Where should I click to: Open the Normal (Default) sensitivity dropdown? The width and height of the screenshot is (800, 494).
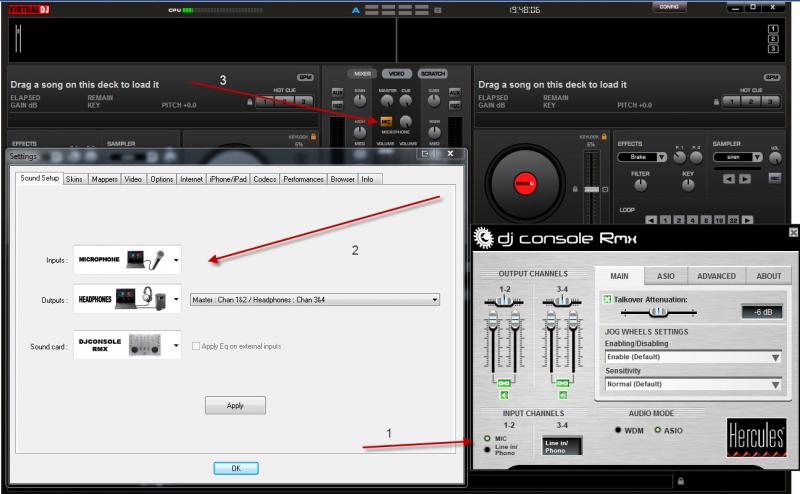pos(693,384)
